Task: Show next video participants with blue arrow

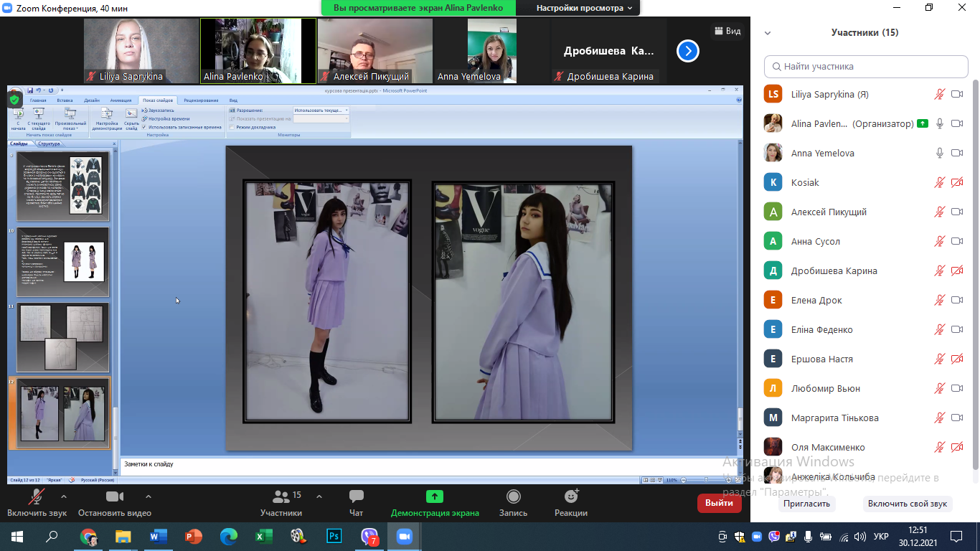Action: tap(687, 51)
